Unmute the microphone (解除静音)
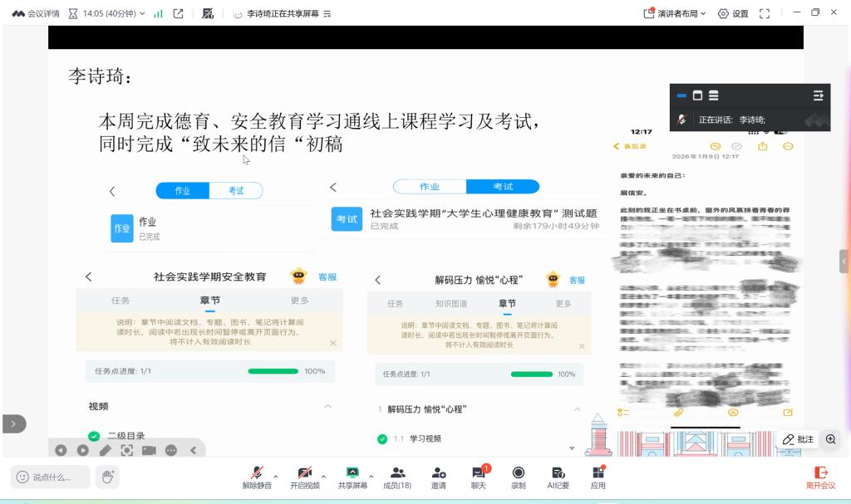The image size is (851, 504). click(257, 477)
